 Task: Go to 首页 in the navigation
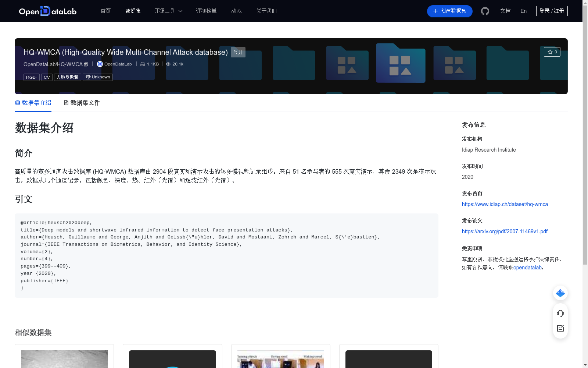coord(105,11)
